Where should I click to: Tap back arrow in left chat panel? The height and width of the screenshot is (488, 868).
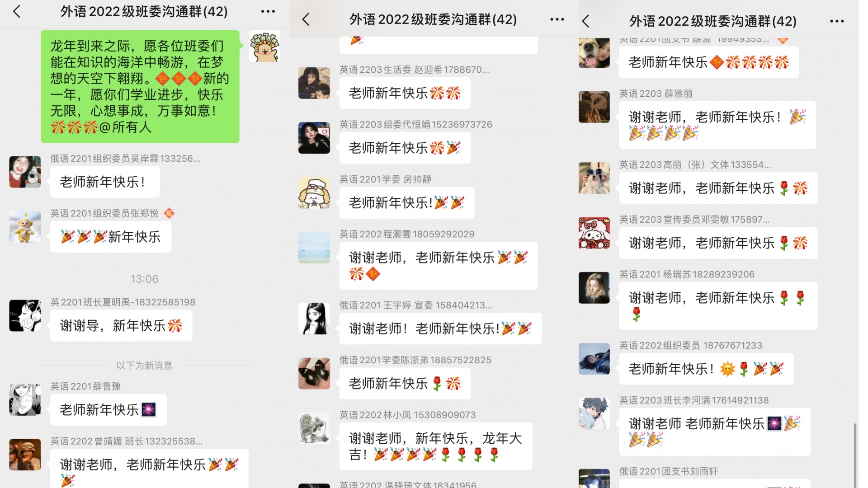pos(17,12)
